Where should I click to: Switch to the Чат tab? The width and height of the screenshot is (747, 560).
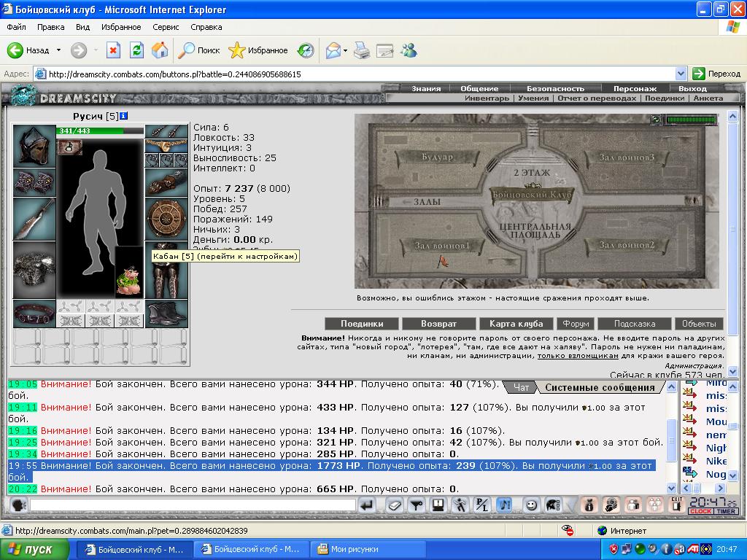tap(521, 388)
